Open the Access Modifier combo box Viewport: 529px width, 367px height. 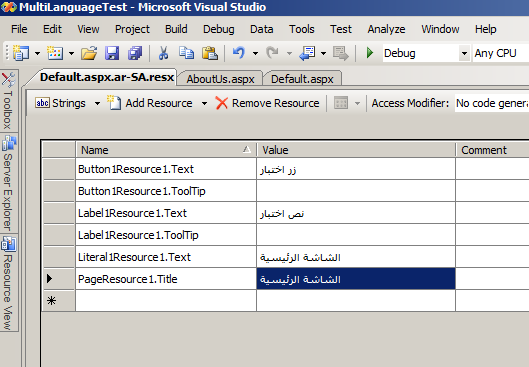coord(492,103)
